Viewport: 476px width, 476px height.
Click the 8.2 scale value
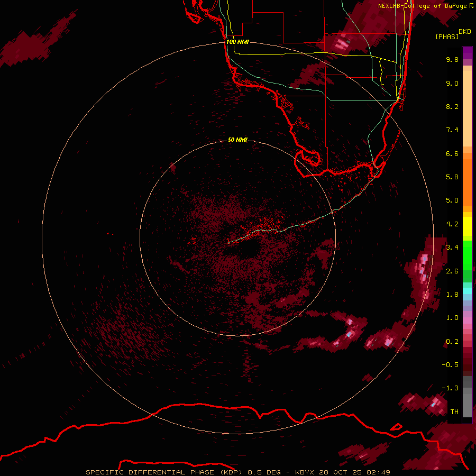452,106
